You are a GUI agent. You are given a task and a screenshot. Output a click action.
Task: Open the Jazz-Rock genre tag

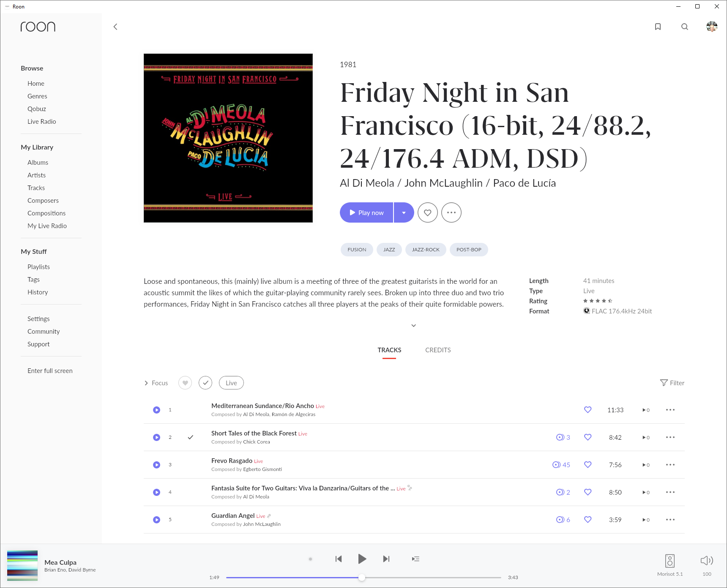point(426,250)
